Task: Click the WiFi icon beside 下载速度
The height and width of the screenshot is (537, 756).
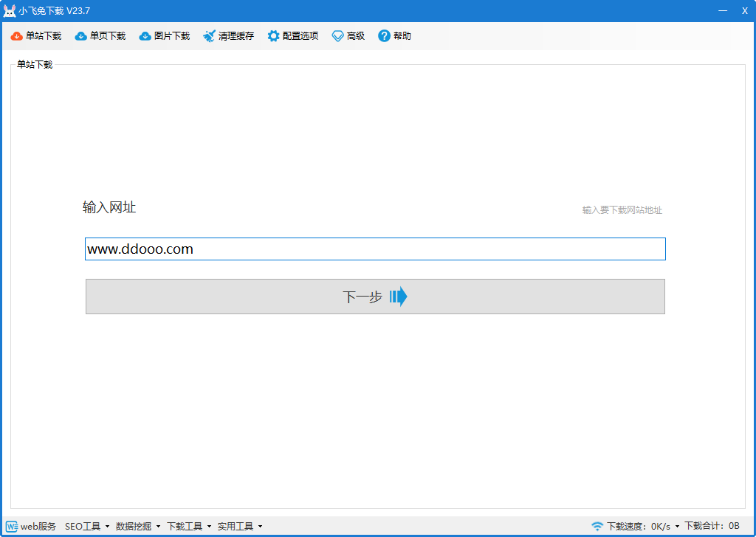Action: pyautogui.click(x=595, y=526)
